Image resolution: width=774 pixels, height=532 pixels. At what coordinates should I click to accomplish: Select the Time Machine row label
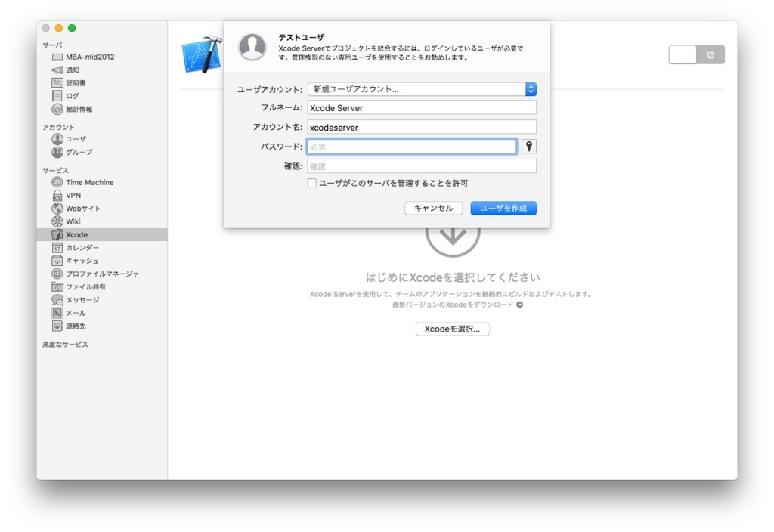coord(90,182)
